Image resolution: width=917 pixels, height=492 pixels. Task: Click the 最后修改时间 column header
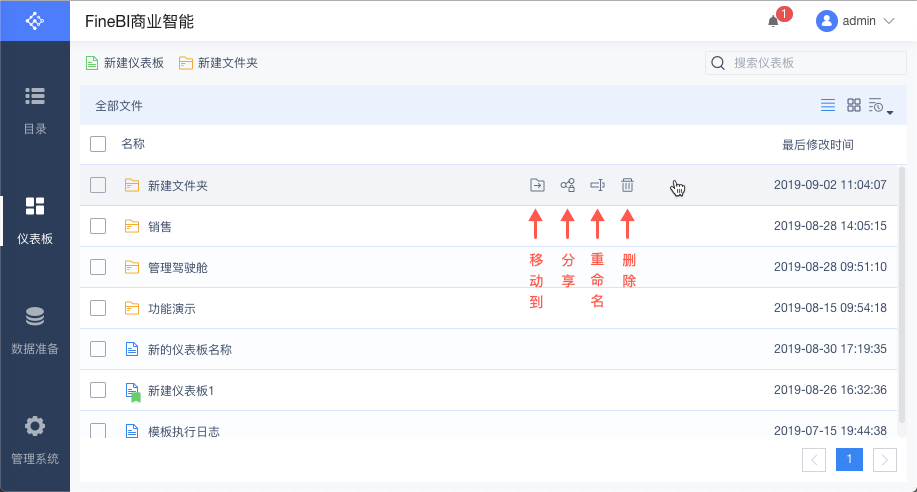coord(818,144)
